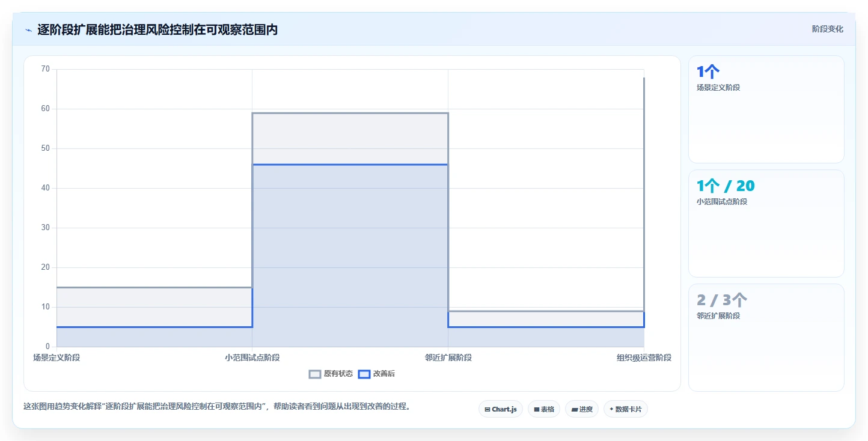
Task: Click the 进度 tag pill
Action: coord(582,409)
